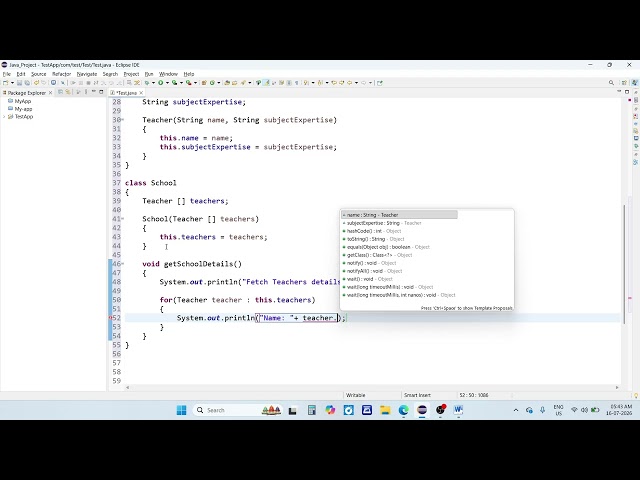Open the New Java Class dropdown arrow
This screenshot has height=480, width=640.
(219, 83)
